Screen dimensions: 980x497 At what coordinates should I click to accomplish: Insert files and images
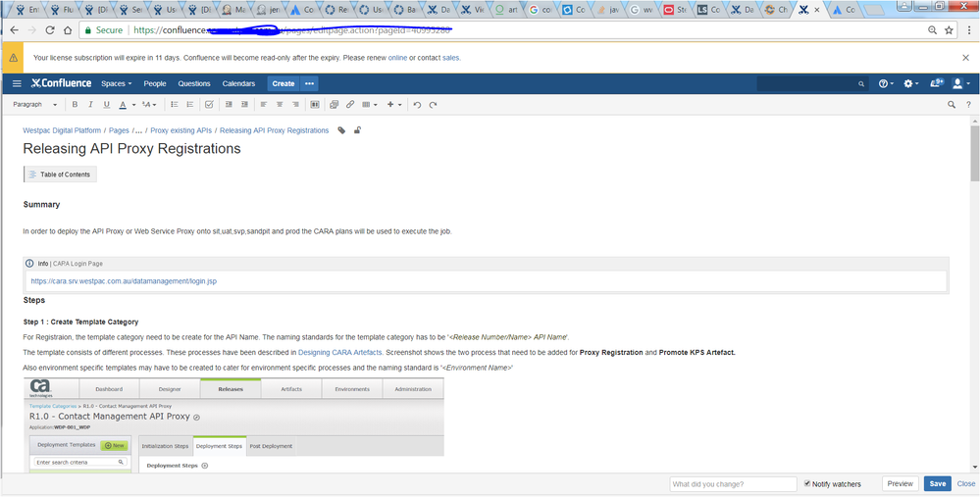335,105
